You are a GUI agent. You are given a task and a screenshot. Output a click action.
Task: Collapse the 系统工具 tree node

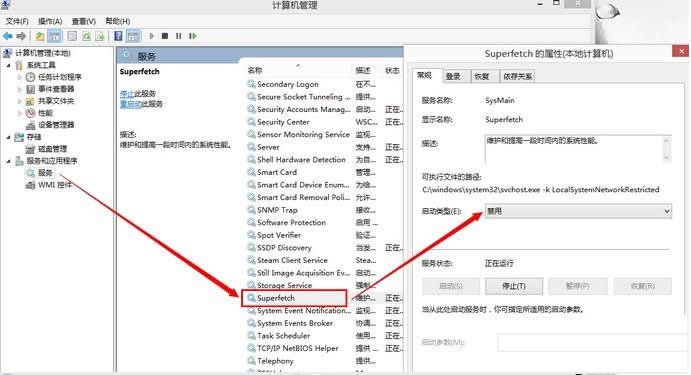[8, 65]
